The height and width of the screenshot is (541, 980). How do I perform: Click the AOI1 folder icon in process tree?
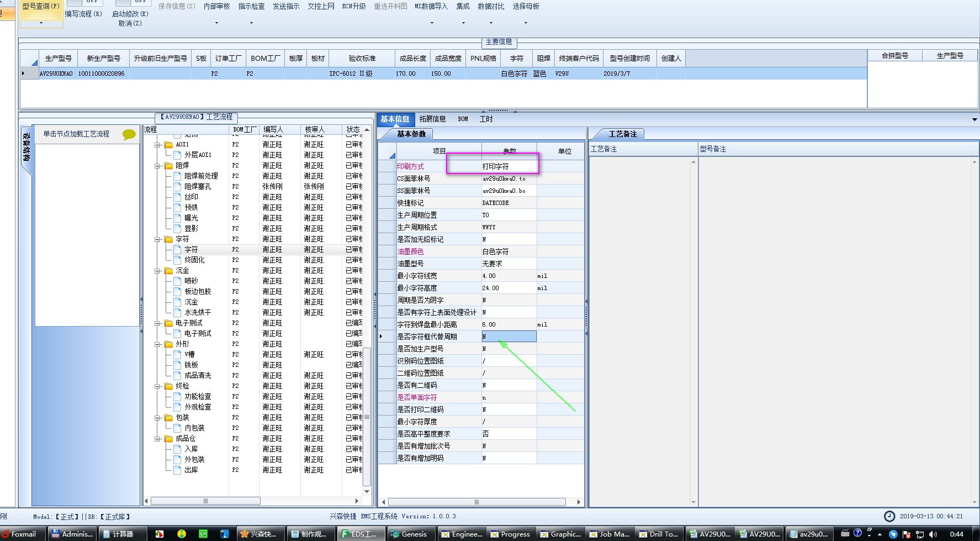coord(169,144)
